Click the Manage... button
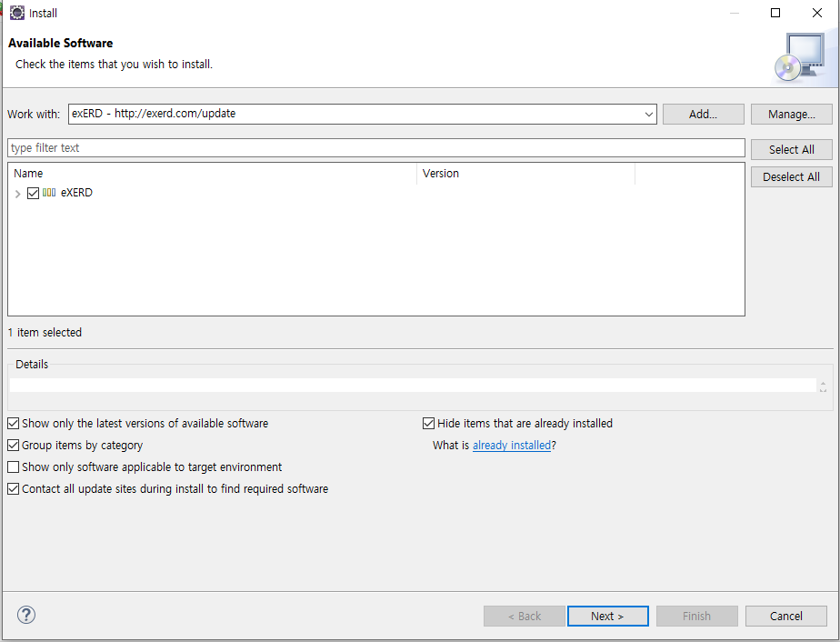The width and height of the screenshot is (840, 642). (791, 115)
